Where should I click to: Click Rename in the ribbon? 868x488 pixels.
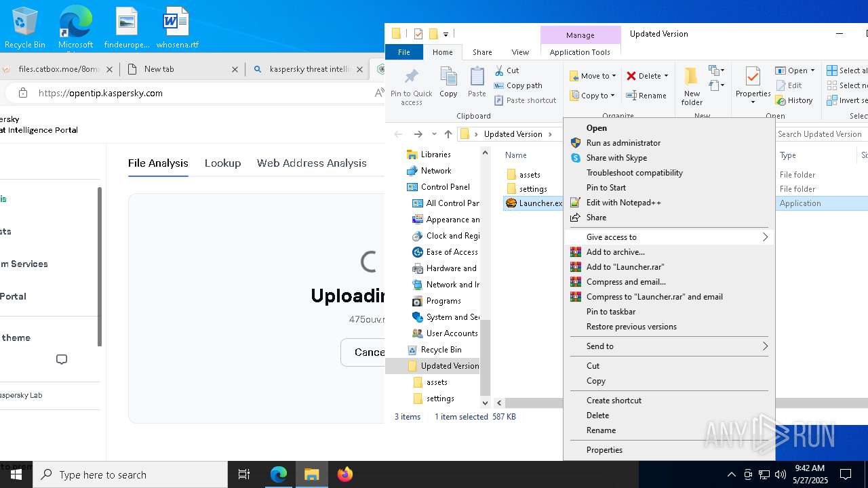[646, 96]
